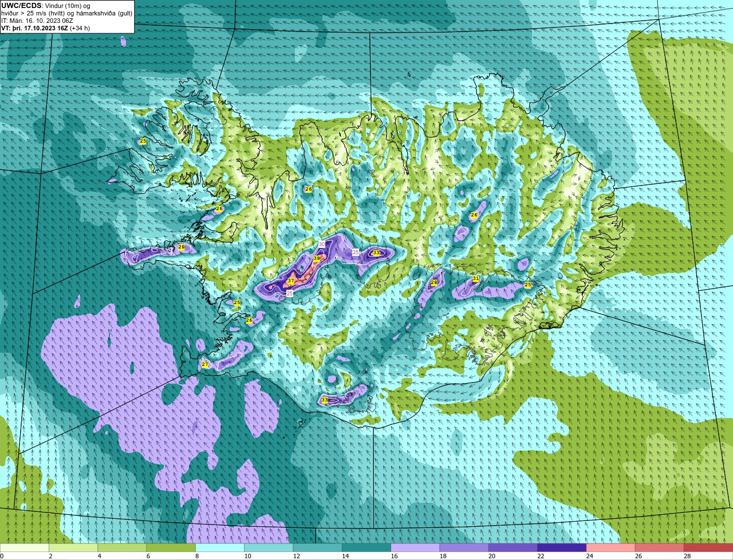Click the '(+34 h)' forecast offset text
This screenshot has height=560, width=733.
tap(80, 28)
